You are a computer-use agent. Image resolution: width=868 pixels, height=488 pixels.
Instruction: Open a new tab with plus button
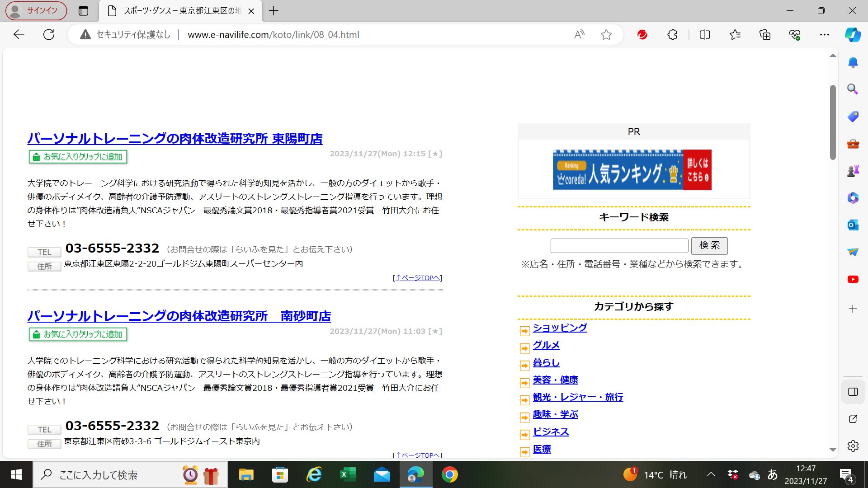click(274, 11)
